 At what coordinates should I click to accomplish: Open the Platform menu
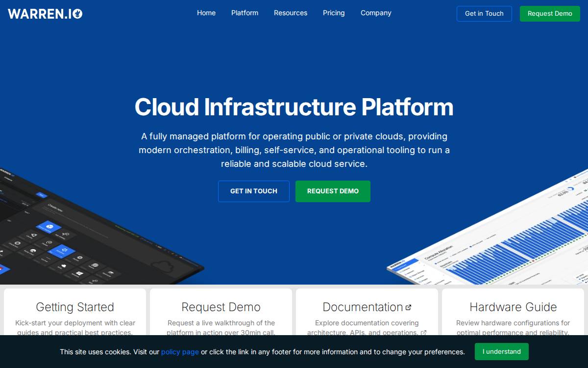pos(245,13)
